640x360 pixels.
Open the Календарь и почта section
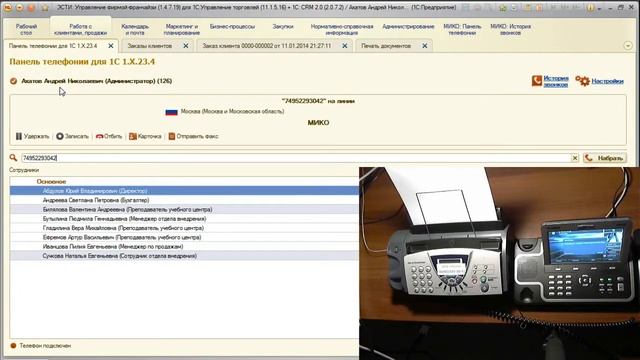(135, 29)
